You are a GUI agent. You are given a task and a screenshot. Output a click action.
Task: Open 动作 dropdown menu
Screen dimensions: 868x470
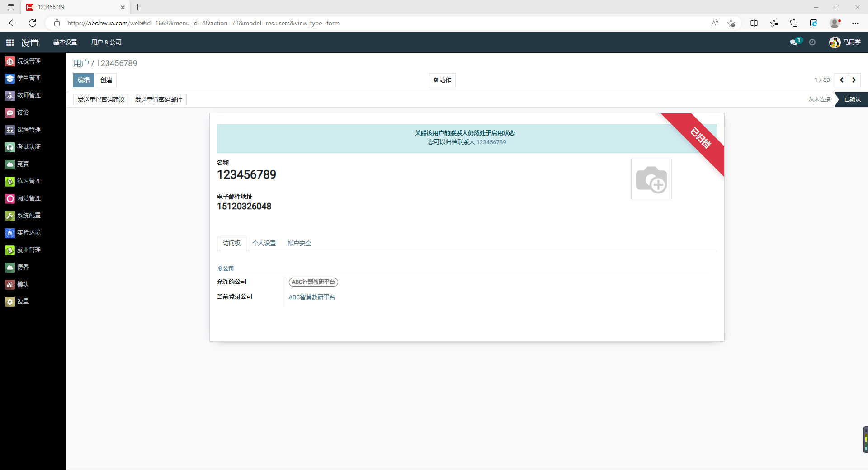point(442,80)
